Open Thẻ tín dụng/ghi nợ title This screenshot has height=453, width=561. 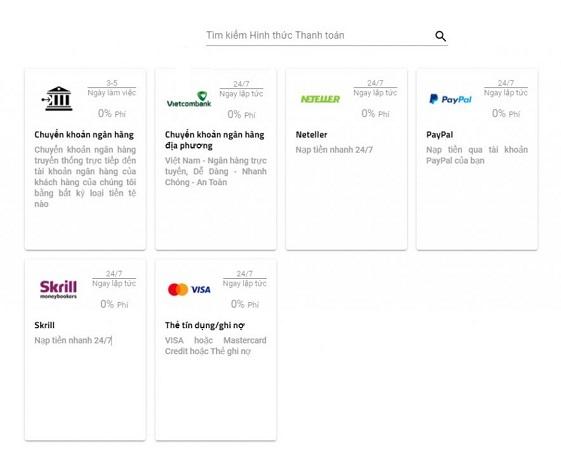[x=205, y=325]
